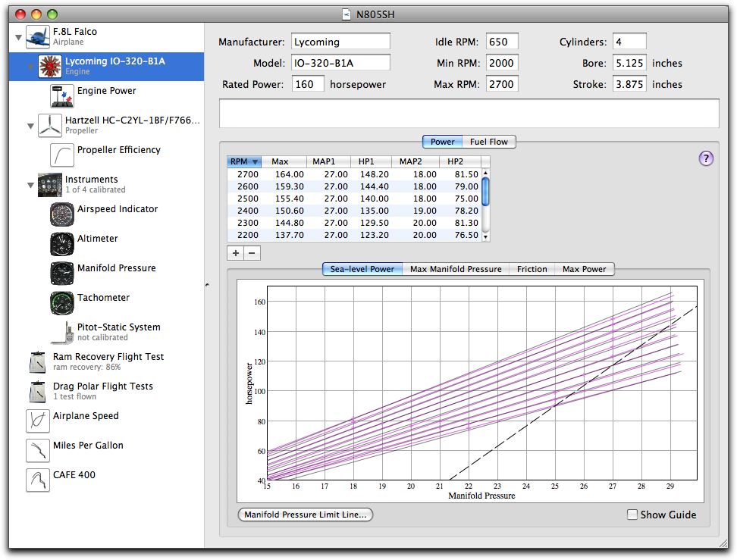
Task: Click the 2200 RPM row cell
Action: (x=248, y=235)
